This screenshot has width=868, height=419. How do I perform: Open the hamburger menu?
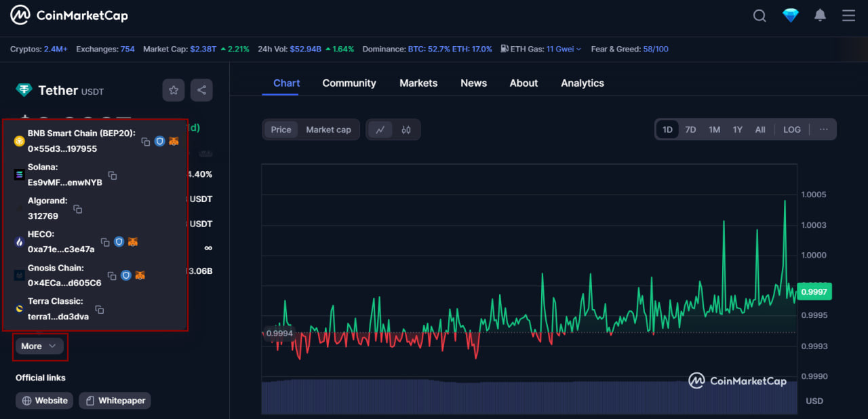coord(848,15)
